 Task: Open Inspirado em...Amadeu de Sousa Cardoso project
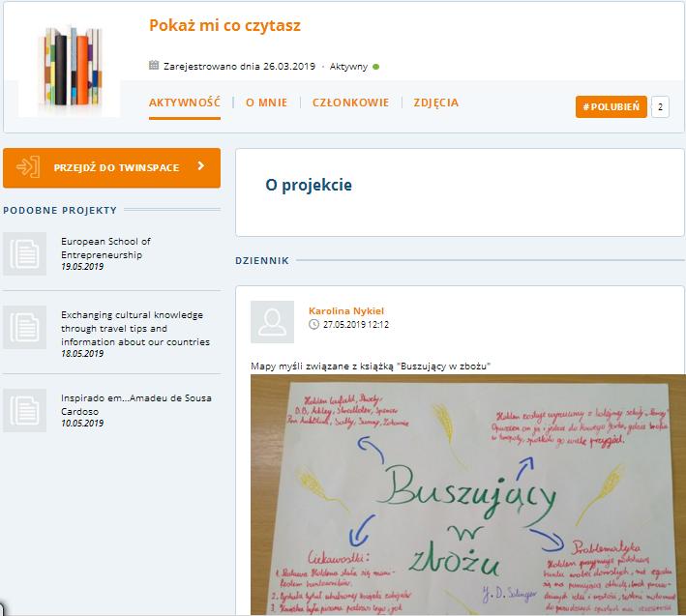136,404
